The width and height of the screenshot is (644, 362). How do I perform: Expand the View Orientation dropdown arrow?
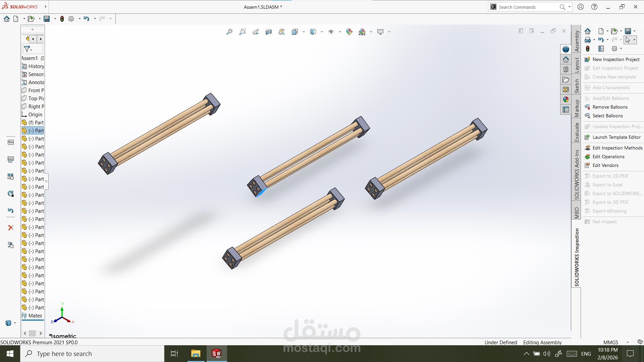pyautogui.click(x=304, y=32)
